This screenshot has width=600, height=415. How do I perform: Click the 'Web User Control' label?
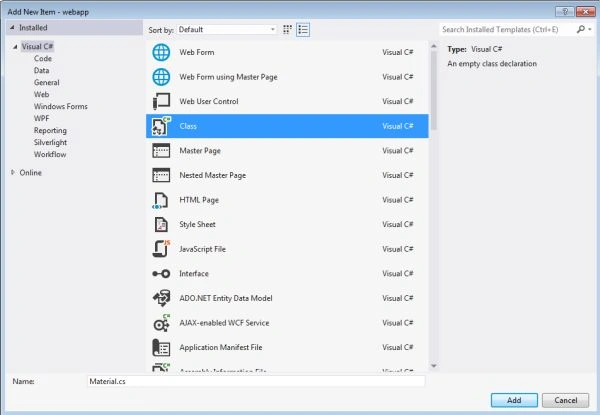(209, 101)
